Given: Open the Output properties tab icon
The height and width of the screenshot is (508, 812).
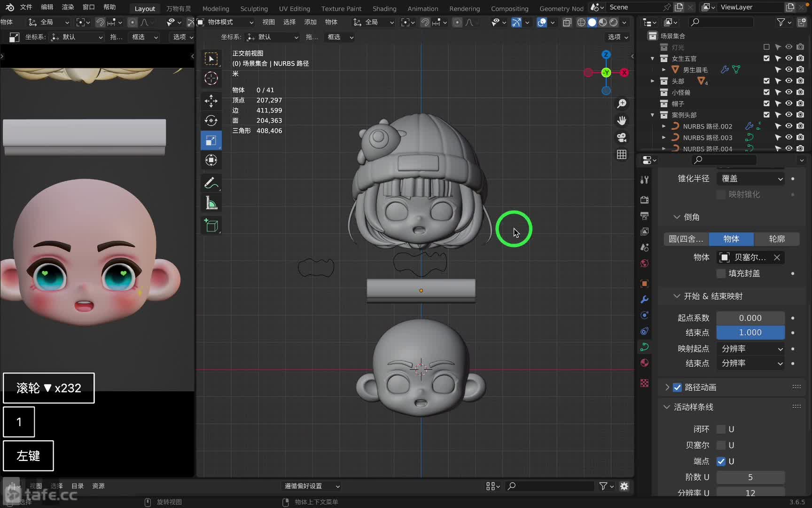Looking at the screenshot, I should (x=644, y=215).
